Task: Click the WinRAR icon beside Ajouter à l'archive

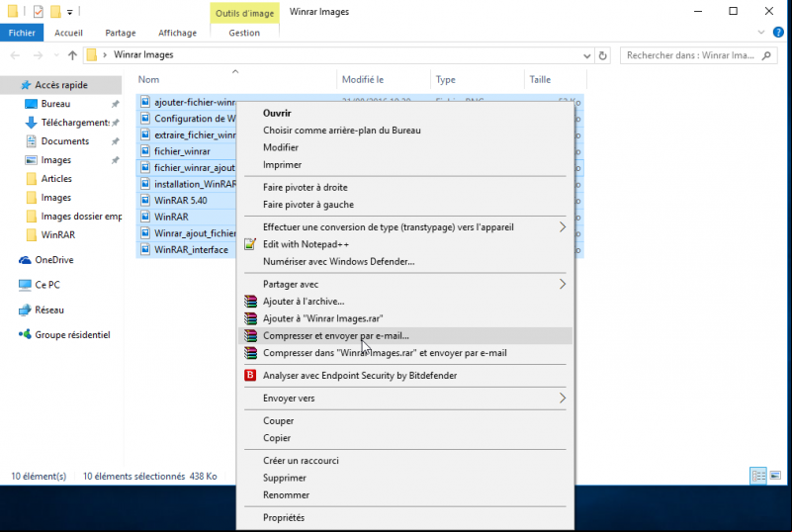Action: (x=250, y=302)
